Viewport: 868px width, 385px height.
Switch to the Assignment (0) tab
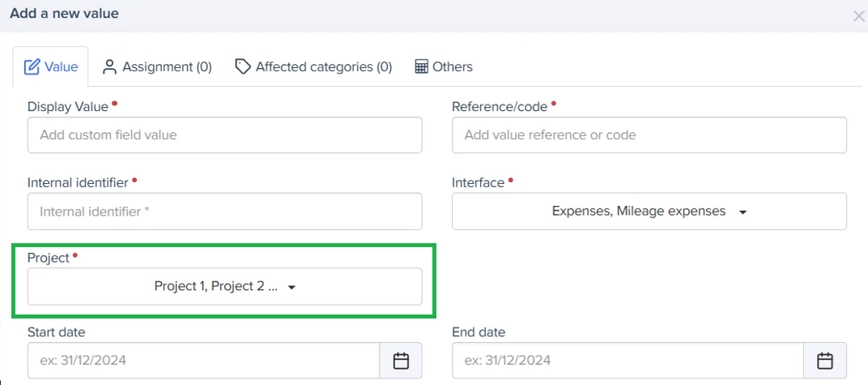157,67
